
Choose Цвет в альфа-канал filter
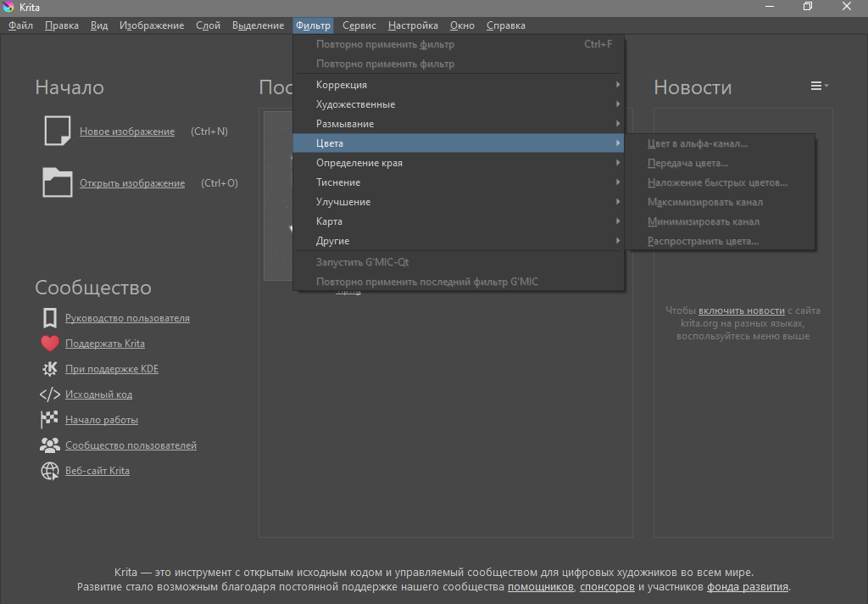coord(720,143)
